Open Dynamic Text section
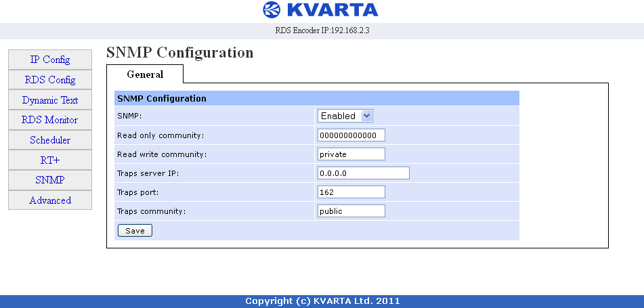Viewport: 644px width, 308px height. tap(50, 100)
